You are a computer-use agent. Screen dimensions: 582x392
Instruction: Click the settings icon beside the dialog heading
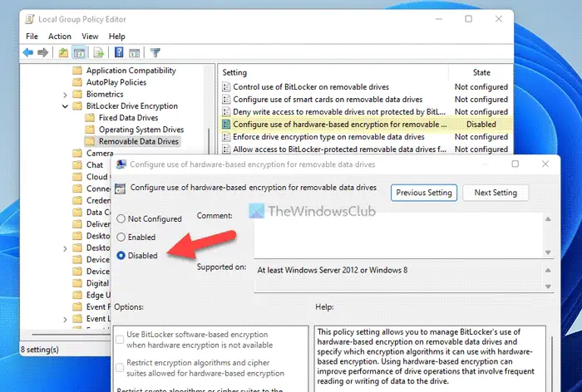[120, 189]
